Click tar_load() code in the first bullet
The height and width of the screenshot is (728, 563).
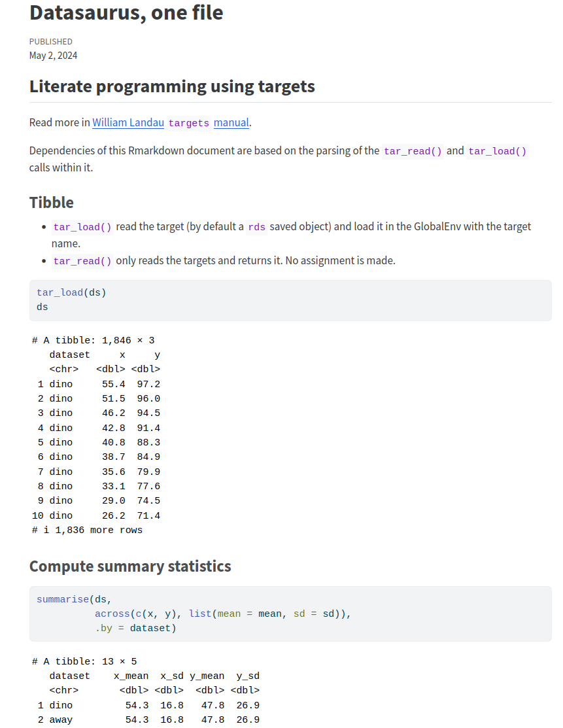pos(82,227)
